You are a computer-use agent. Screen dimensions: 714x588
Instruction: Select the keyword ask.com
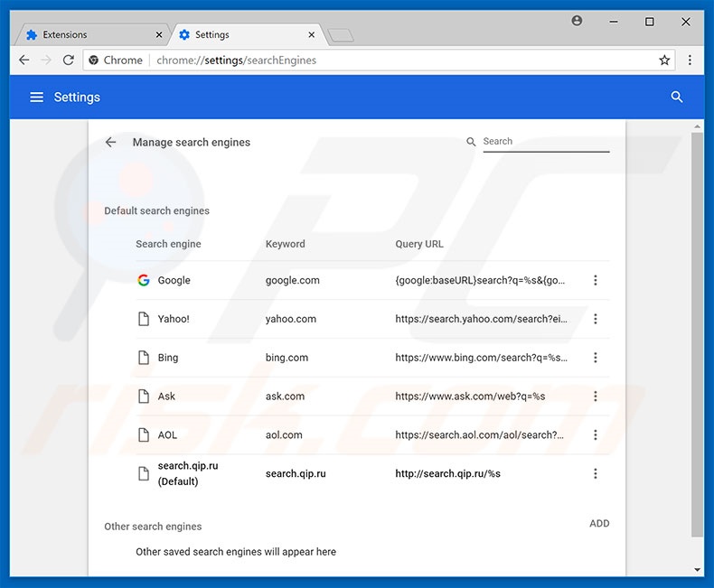pos(285,397)
